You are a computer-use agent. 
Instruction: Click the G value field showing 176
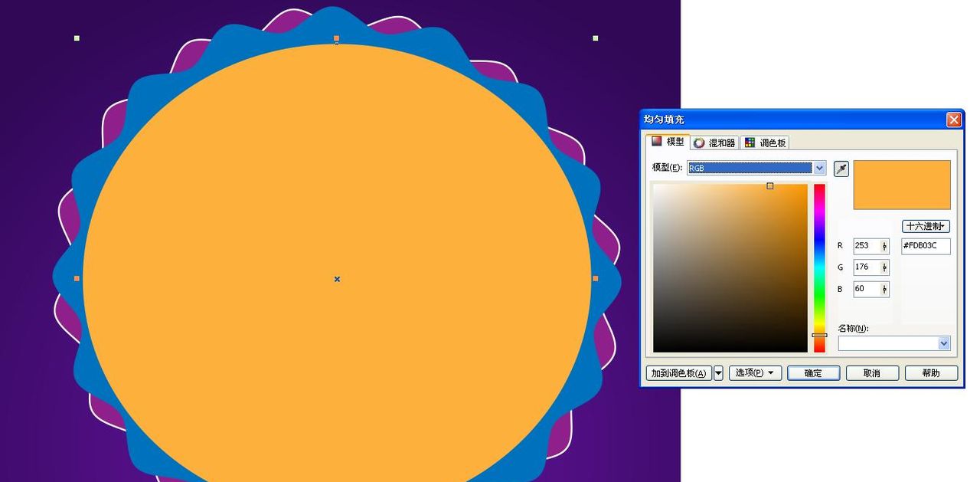867,267
